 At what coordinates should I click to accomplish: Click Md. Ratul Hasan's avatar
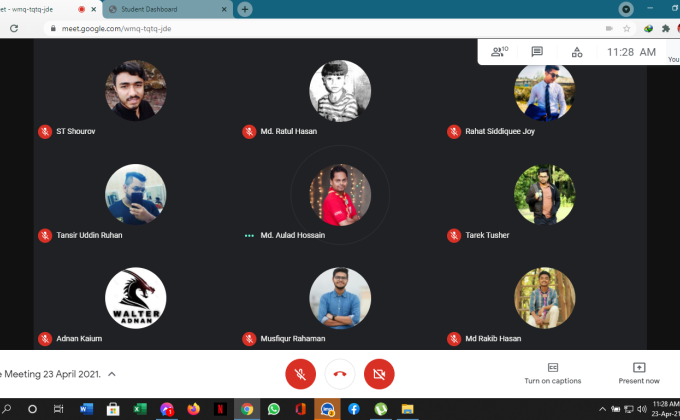(340, 90)
